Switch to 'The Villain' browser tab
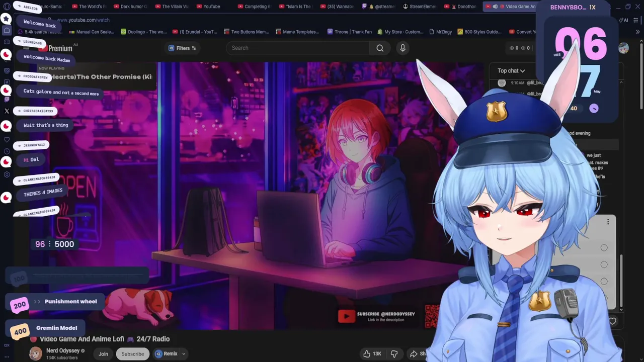This screenshot has width=644, height=362. tap(172, 7)
